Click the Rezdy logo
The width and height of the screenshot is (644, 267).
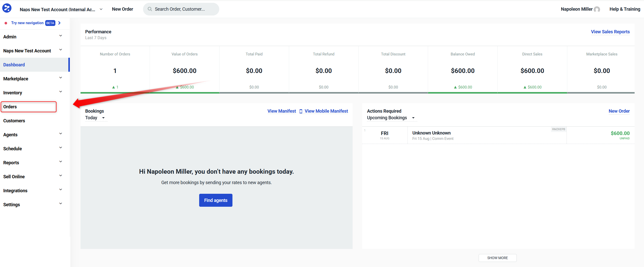(7, 8)
